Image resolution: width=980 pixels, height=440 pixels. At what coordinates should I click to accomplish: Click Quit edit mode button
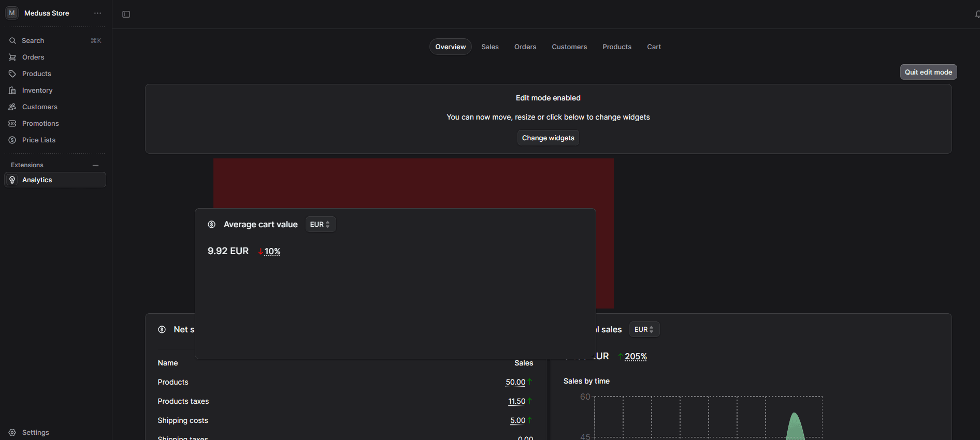tap(928, 72)
